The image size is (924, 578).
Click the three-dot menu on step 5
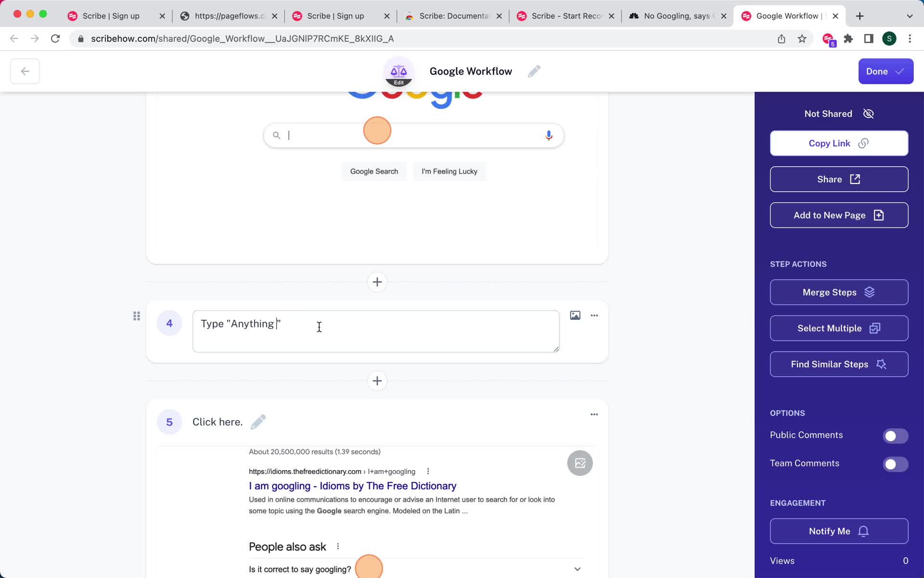593,415
